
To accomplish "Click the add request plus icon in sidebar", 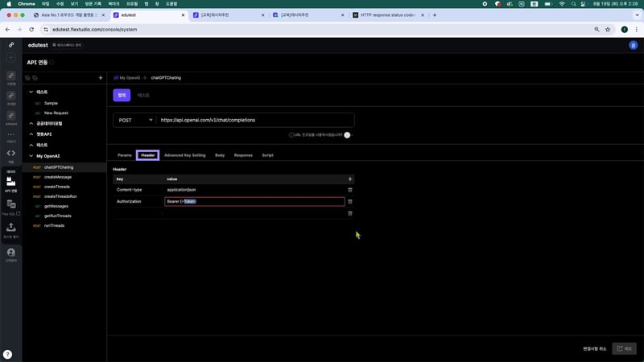I will (100, 78).
